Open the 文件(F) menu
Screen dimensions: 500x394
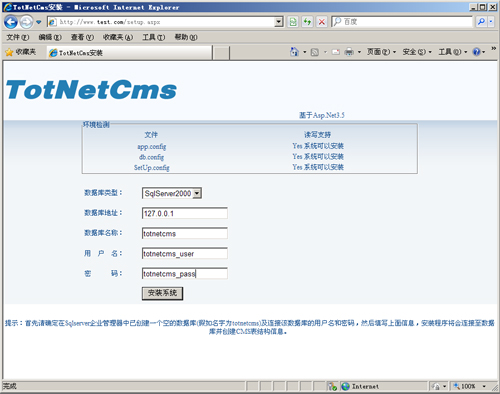pyautogui.click(x=18, y=37)
